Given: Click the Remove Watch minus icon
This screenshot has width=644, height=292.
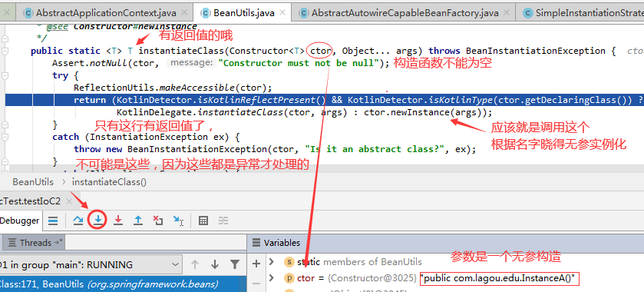Looking at the screenshot, I should click(x=256, y=284).
